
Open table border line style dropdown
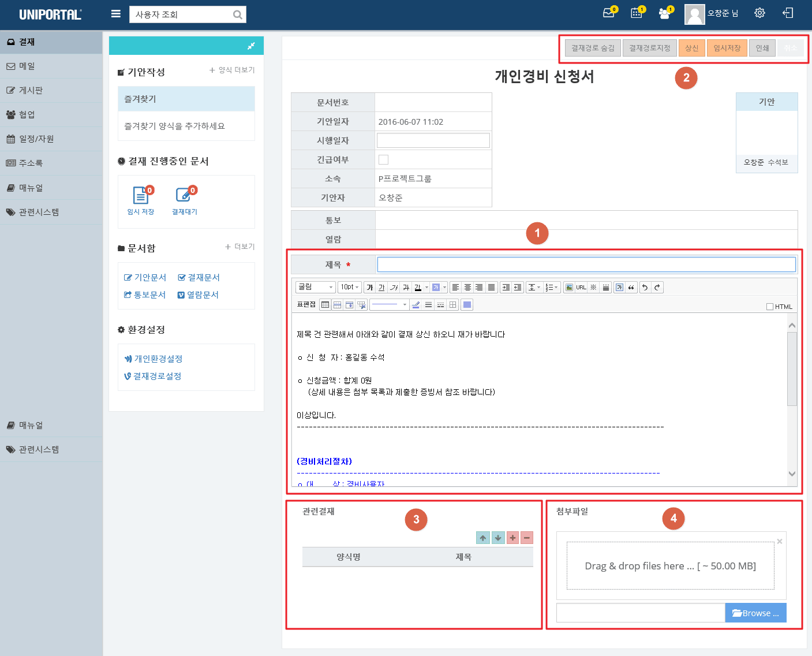point(389,304)
